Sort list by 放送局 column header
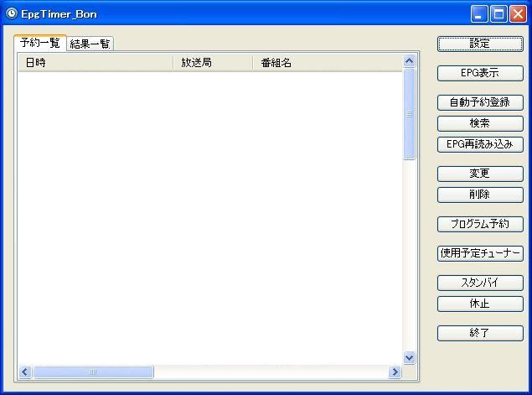This screenshot has width=532, height=395. pyautogui.click(x=213, y=63)
